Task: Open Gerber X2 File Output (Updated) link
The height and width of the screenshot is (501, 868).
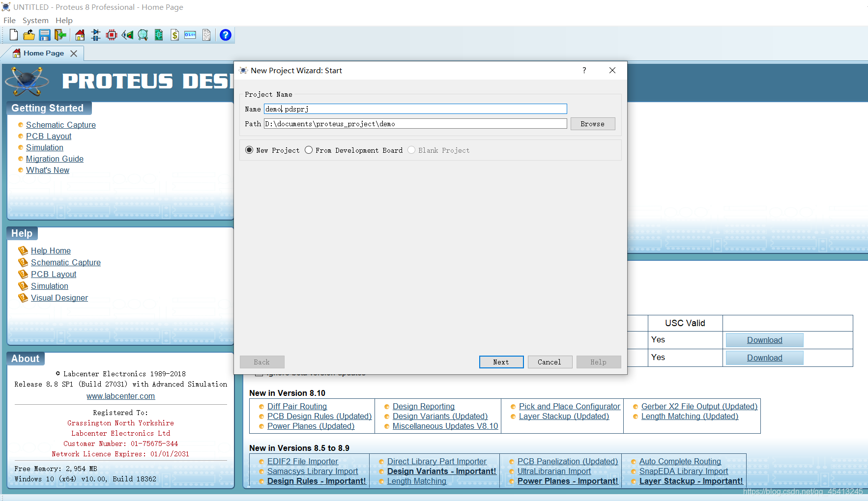Action: 699,406
